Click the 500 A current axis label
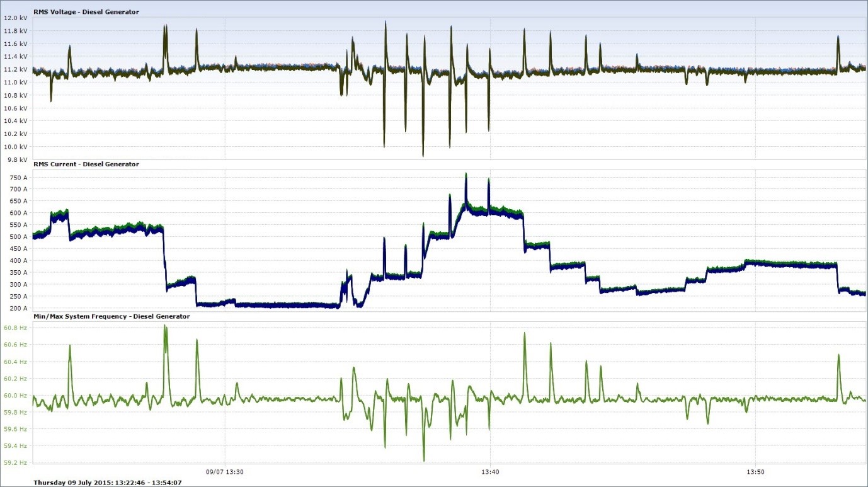Screen dimensions: 868x487 pyautogui.click(x=18, y=237)
